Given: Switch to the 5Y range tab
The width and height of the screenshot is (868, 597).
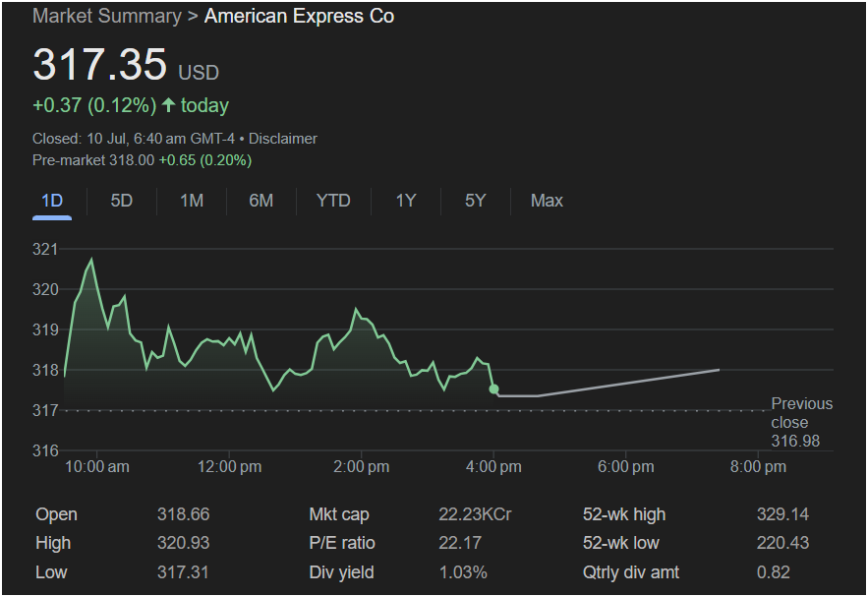Looking at the screenshot, I should click(476, 201).
